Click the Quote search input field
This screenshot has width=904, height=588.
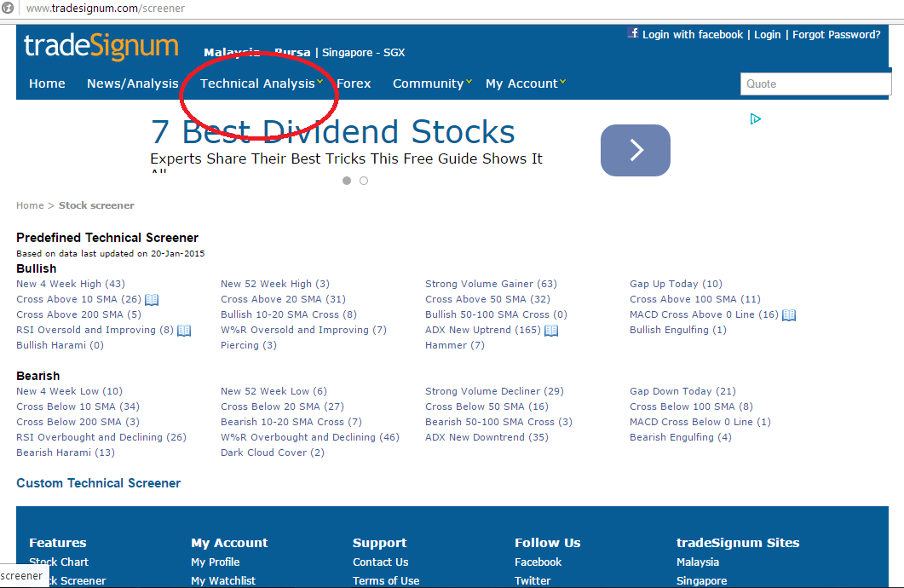(815, 84)
